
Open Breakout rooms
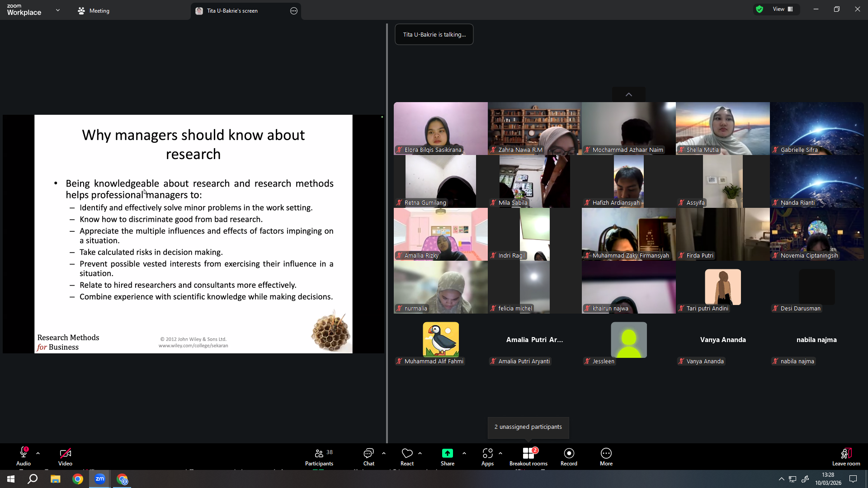528,457
